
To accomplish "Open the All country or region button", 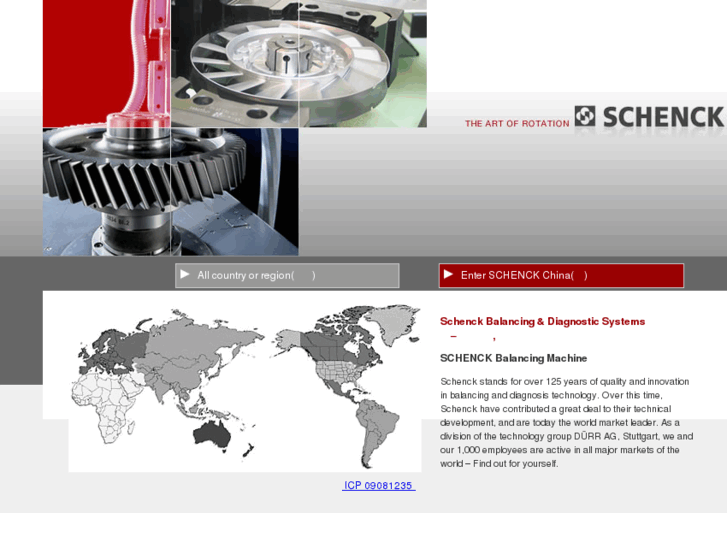I will 287,276.
